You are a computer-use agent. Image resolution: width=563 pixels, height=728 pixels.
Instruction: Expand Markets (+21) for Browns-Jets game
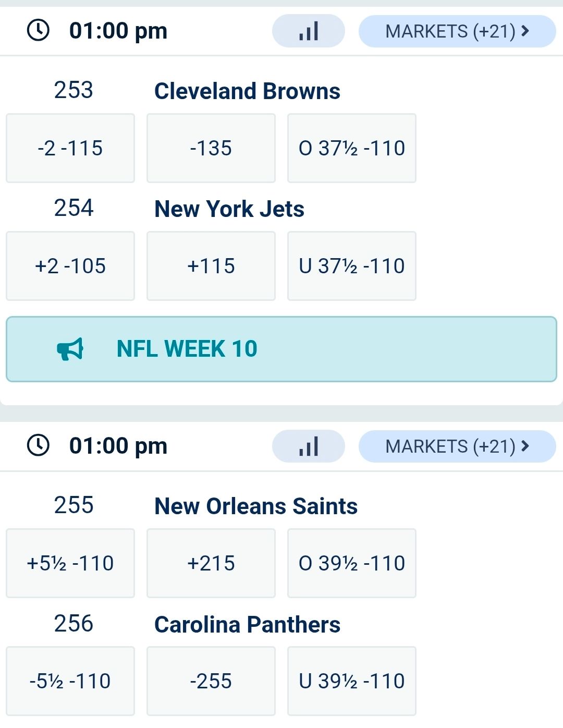(x=457, y=31)
